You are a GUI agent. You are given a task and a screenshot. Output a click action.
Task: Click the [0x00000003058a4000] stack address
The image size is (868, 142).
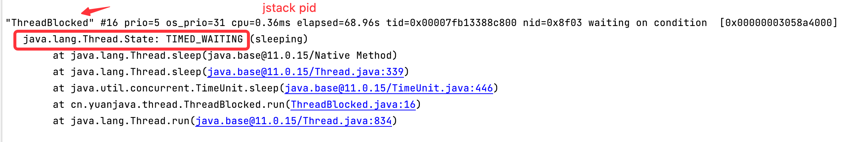(778, 23)
